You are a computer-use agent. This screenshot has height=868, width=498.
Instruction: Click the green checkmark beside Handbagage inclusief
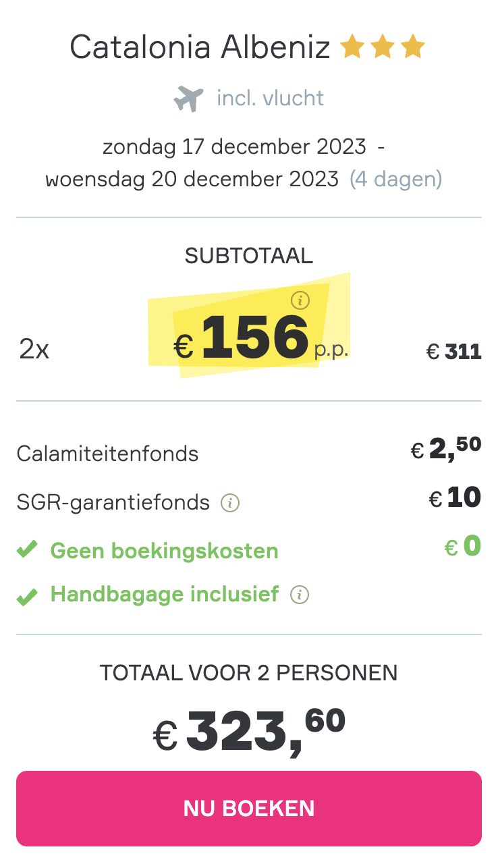click(27, 596)
